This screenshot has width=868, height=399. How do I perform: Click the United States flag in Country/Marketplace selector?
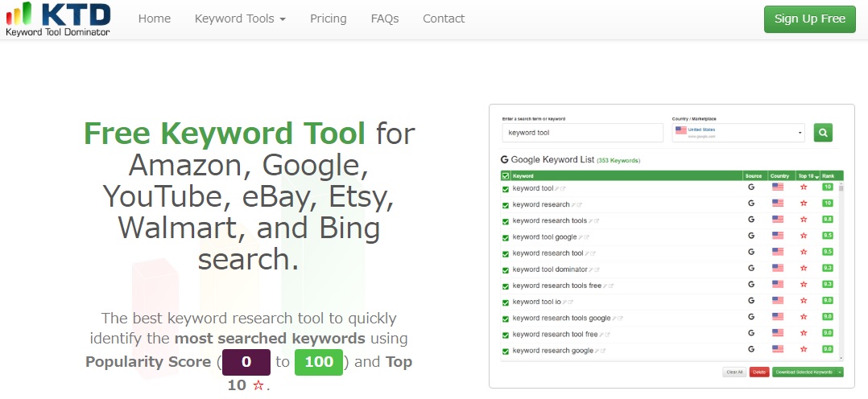[x=681, y=130]
